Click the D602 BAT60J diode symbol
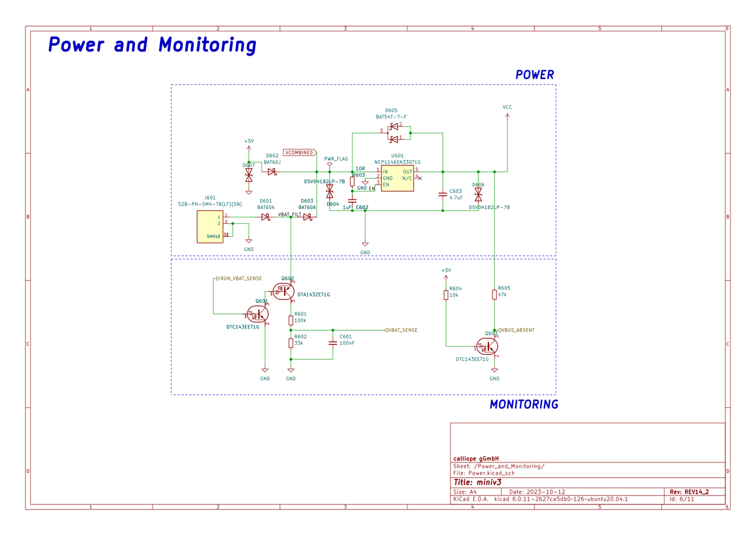 pos(272,172)
